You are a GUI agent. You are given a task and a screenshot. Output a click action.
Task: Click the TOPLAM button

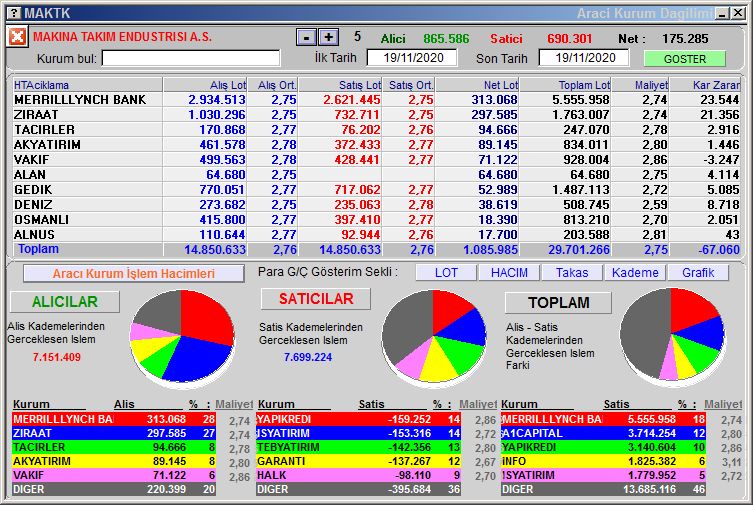click(559, 303)
